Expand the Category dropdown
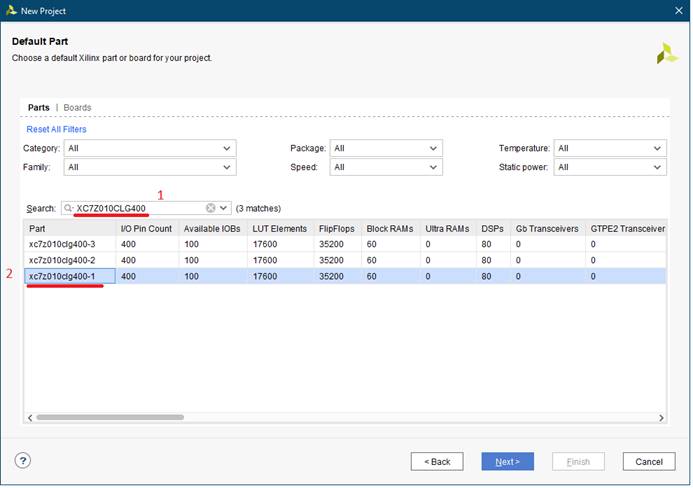693x488 pixels. pyautogui.click(x=149, y=148)
